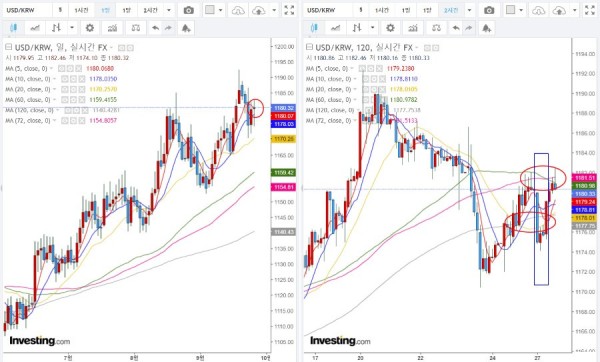Open save-layout dropdown arrow, left chart
The width and height of the screenshot is (600, 362).
click(x=274, y=10)
